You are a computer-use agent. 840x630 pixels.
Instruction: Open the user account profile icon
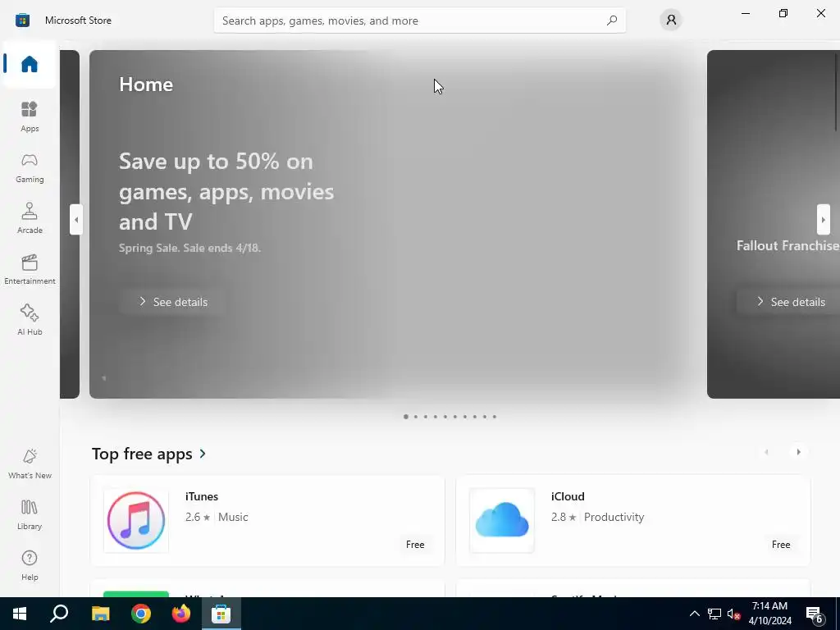pyautogui.click(x=671, y=21)
